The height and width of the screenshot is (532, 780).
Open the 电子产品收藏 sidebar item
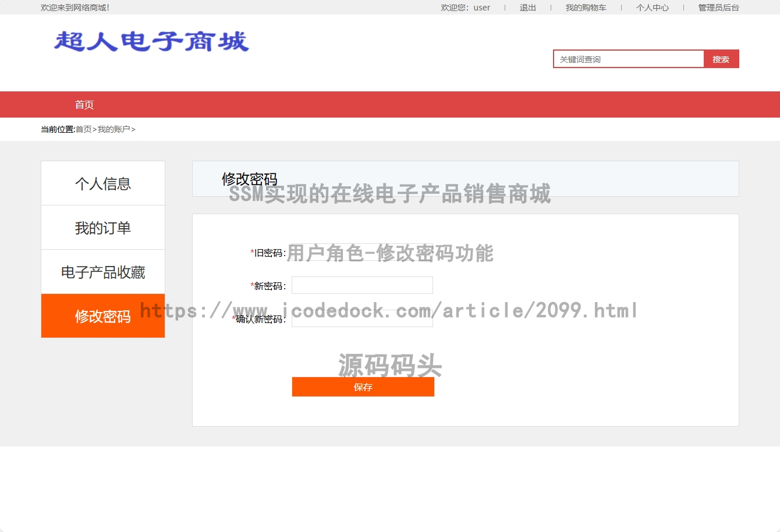[x=103, y=272]
